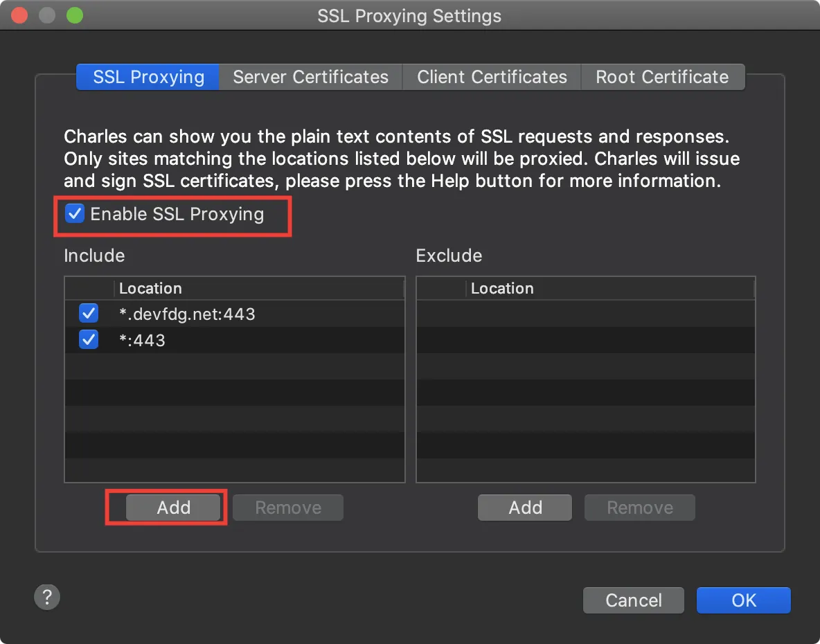This screenshot has height=644, width=820.
Task: Dismiss the dialog with Cancel
Action: (x=633, y=600)
